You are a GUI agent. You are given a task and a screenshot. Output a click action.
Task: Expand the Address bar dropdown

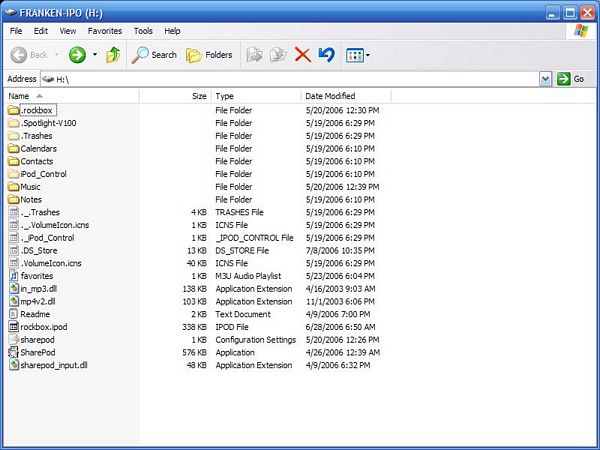tap(545, 79)
